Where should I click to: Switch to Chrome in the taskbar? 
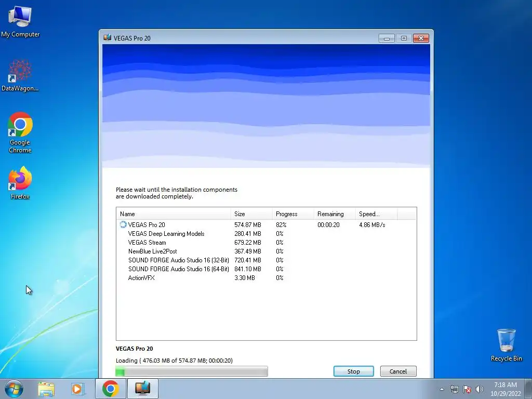pyautogui.click(x=111, y=389)
